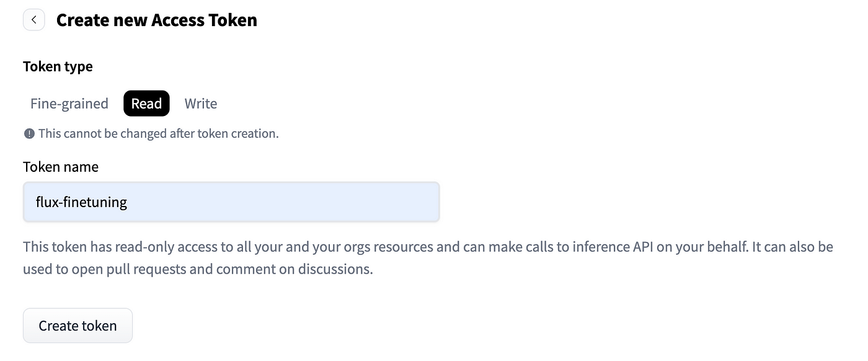Switch token type tab to Fine-grained
The height and width of the screenshot is (361, 868).
(69, 104)
